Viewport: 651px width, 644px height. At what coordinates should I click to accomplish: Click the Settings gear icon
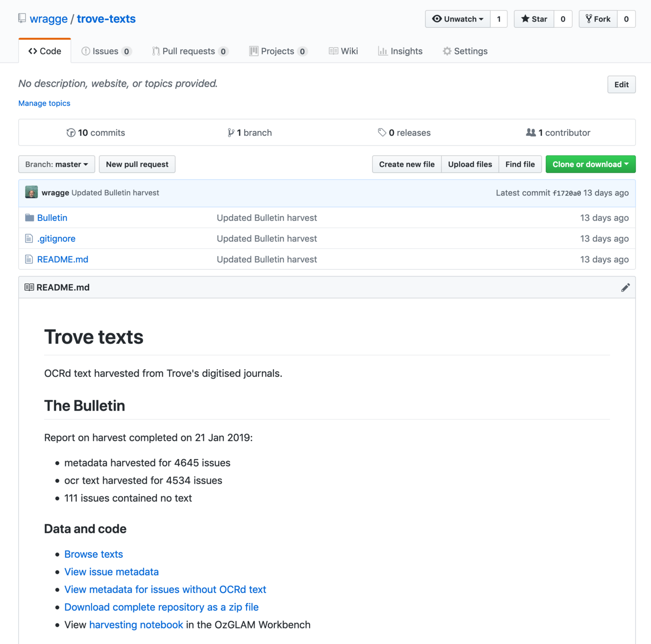(447, 51)
